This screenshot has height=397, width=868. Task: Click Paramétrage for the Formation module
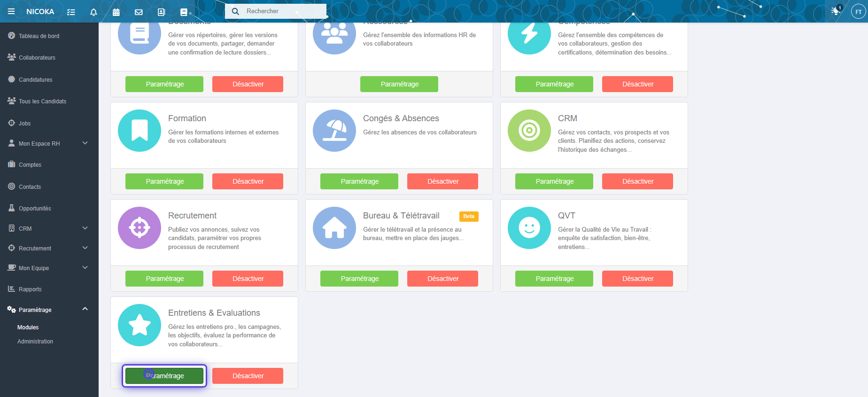pos(164,181)
